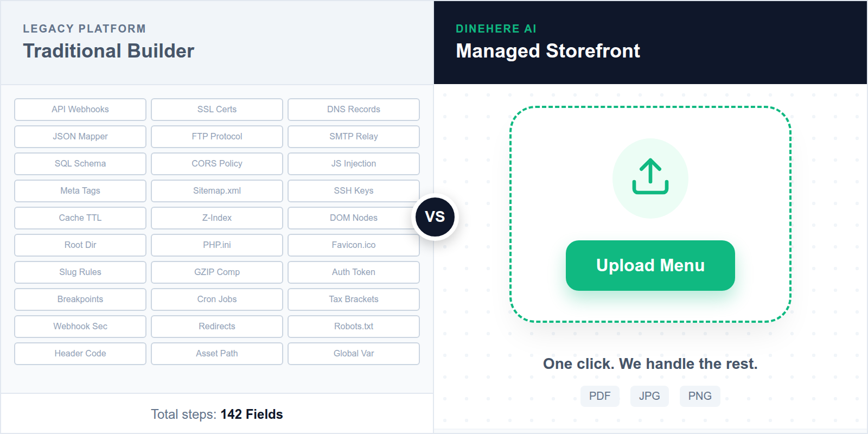The image size is (868, 434).
Task: Open the SQL Schema field
Action: pos(80,164)
